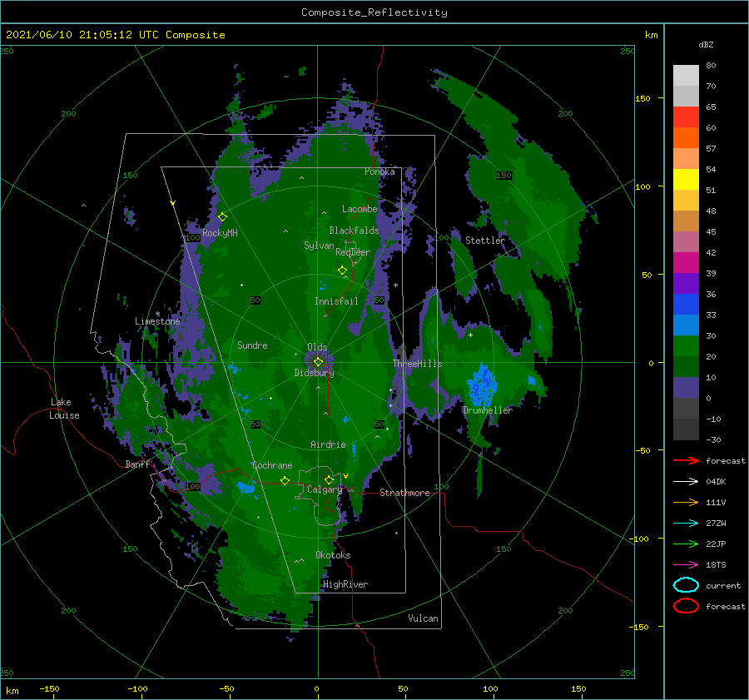
Task: Pick the purple 39 dBZ swatch
Action: coord(686,283)
